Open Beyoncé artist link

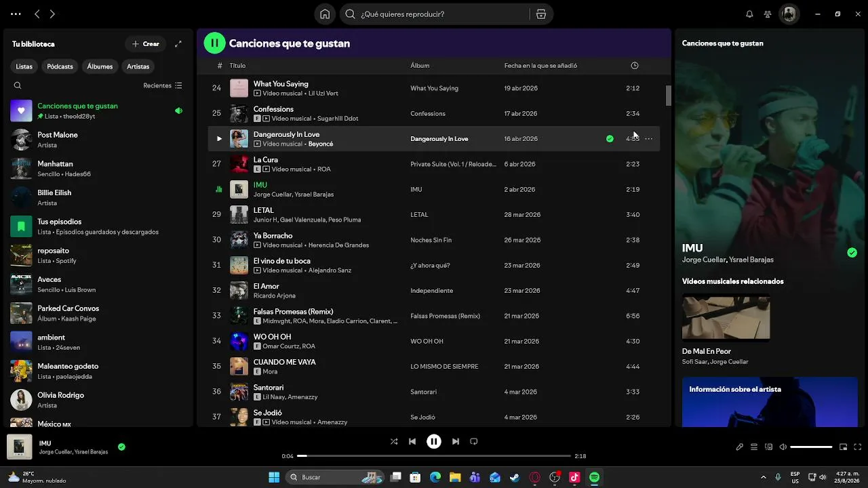321,144
